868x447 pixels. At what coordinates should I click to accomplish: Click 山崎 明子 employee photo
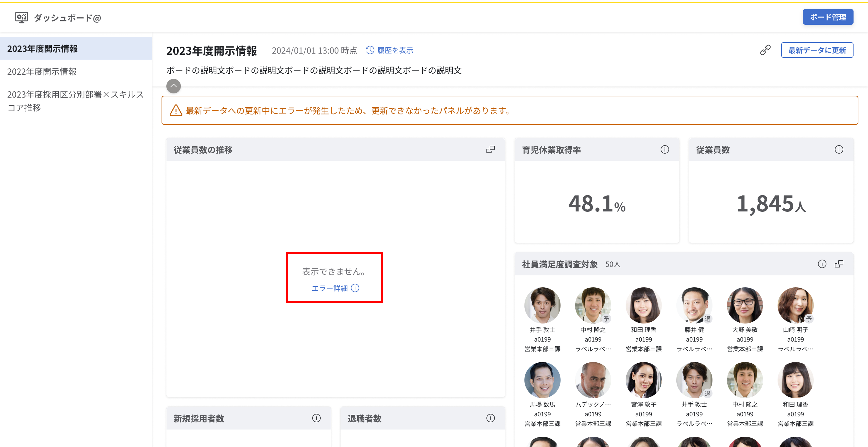pos(796,305)
